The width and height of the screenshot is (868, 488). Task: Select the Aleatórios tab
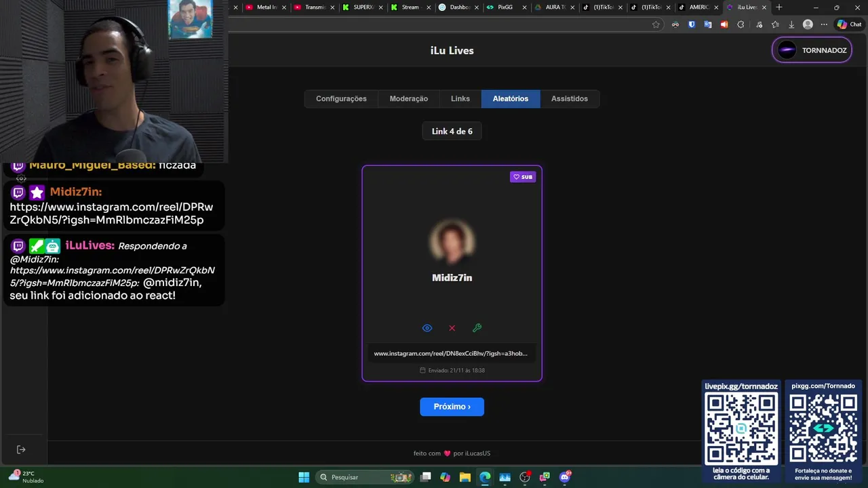click(x=511, y=99)
